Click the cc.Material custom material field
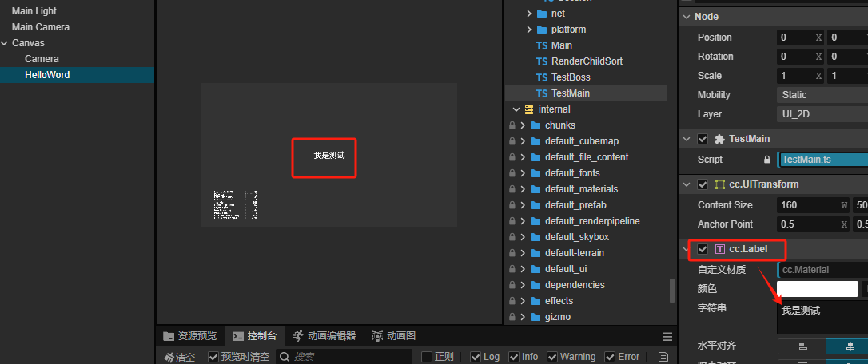 click(822, 269)
